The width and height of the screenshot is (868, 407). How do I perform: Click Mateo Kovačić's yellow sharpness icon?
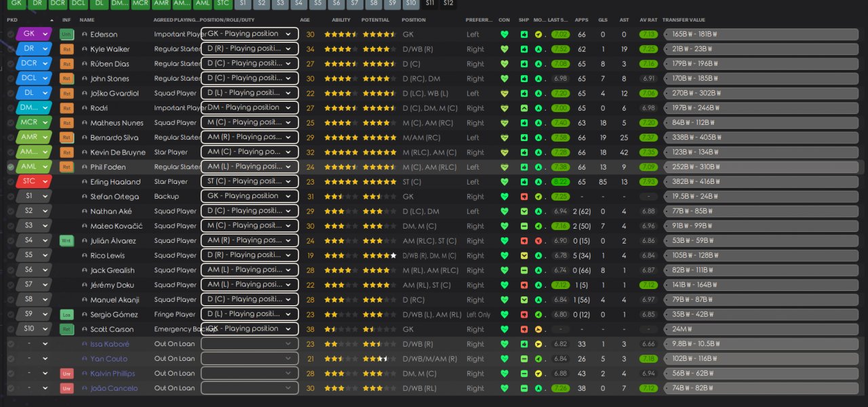point(524,226)
